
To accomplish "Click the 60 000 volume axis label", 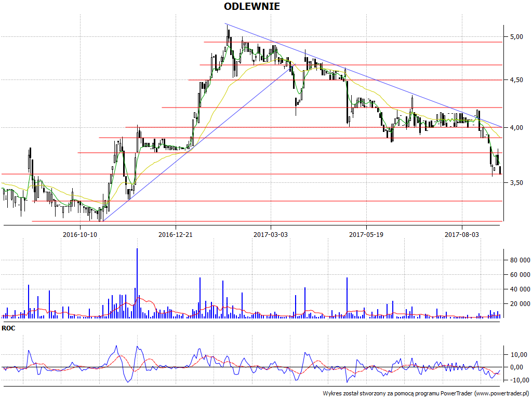I will [520, 275].
